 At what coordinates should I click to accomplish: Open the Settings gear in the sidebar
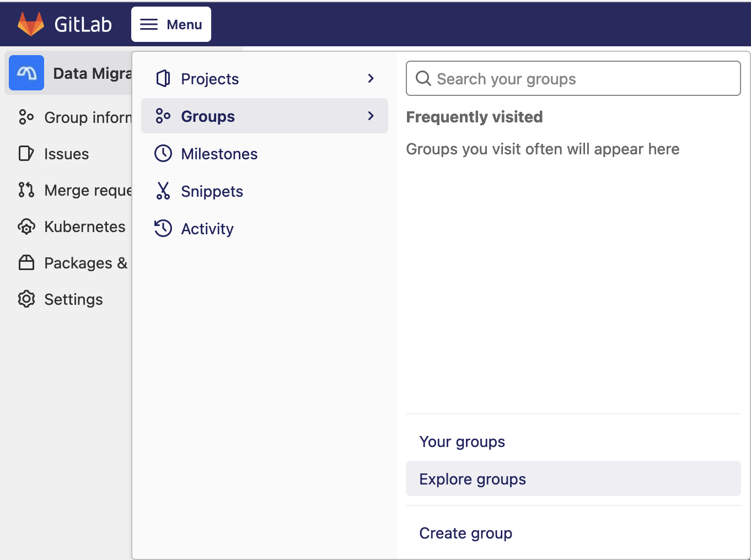point(26,299)
